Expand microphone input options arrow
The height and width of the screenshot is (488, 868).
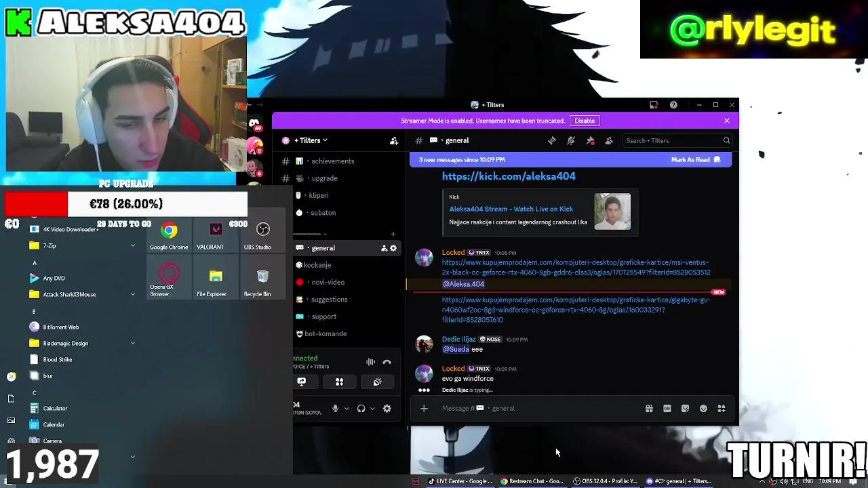pyautogui.click(x=347, y=409)
